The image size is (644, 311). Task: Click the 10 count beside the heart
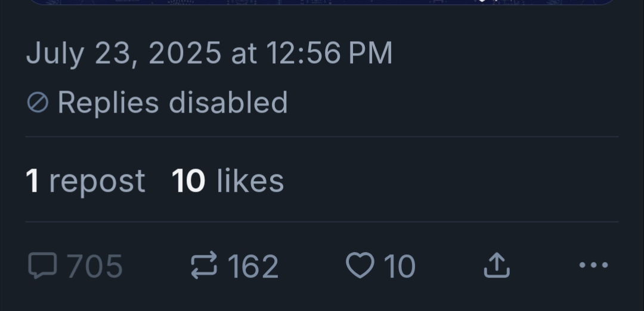[400, 266]
